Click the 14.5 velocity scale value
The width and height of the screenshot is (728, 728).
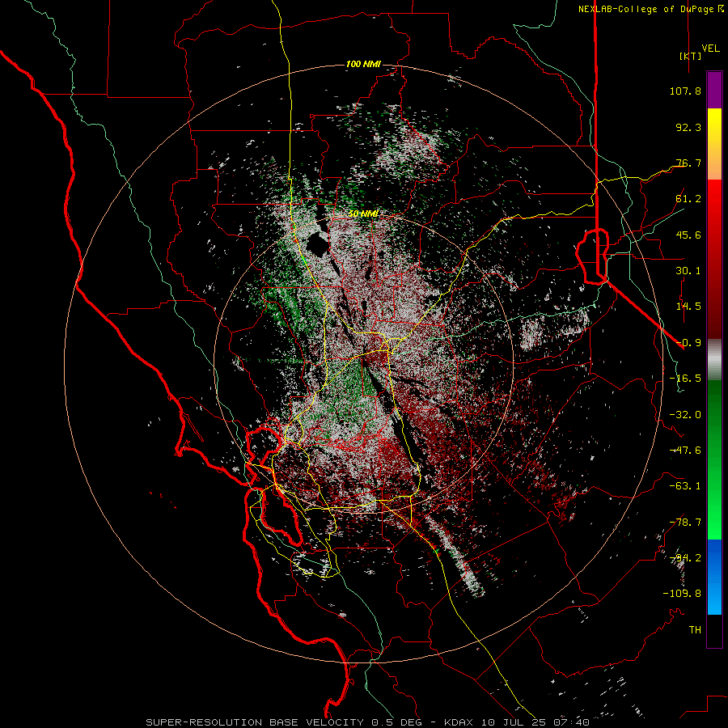pos(688,307)
